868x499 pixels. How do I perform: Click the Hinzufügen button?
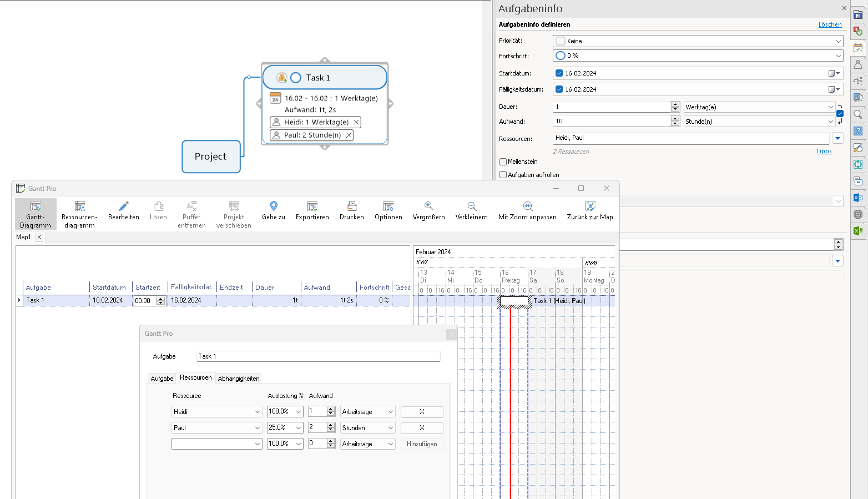pyautogui.click(x=422, y=444)
